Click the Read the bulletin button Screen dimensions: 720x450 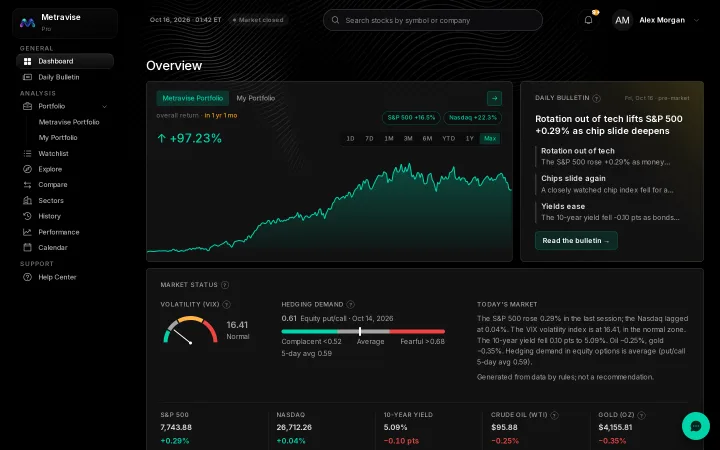(x=576, y=241)
